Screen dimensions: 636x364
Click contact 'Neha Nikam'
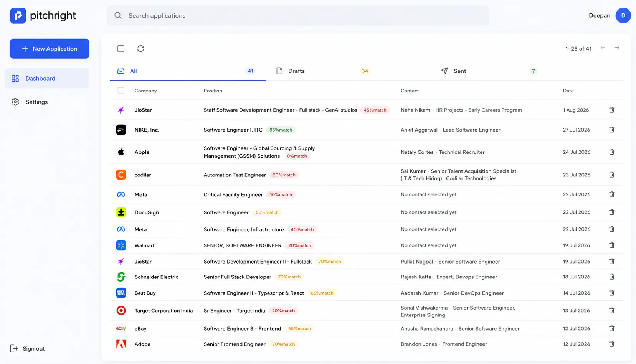[x=415, y=110]
